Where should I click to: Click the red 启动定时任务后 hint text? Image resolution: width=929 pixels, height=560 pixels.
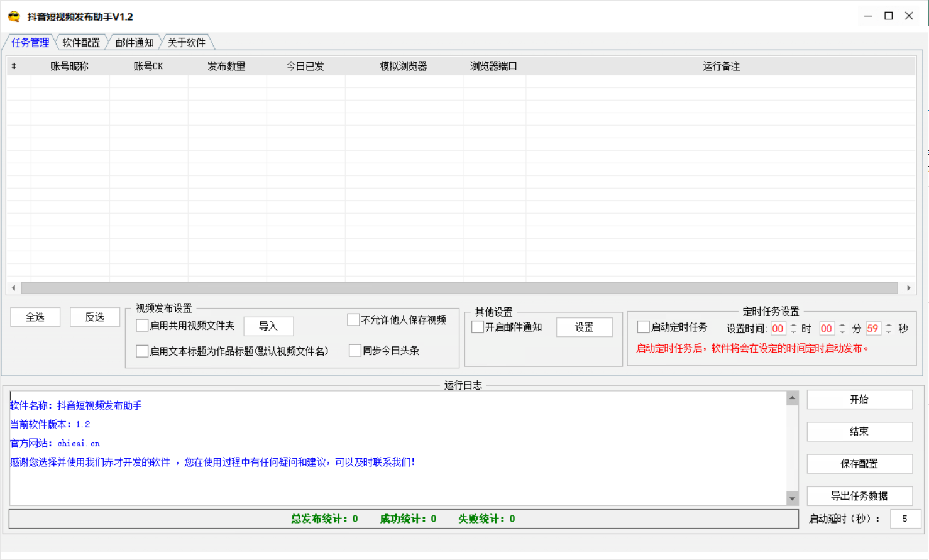[x=752, y=348]
